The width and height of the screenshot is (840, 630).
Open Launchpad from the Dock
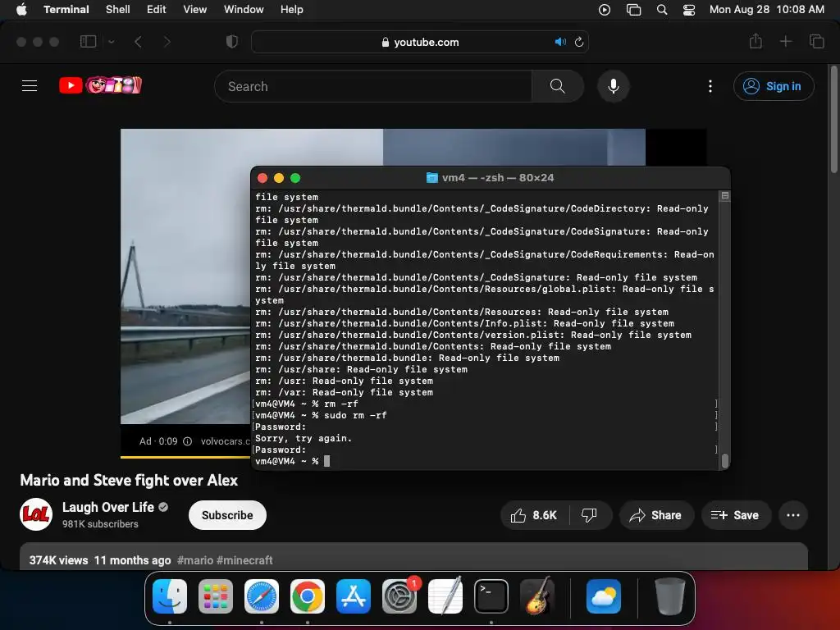pyautogui.click(x=216, y=596)
